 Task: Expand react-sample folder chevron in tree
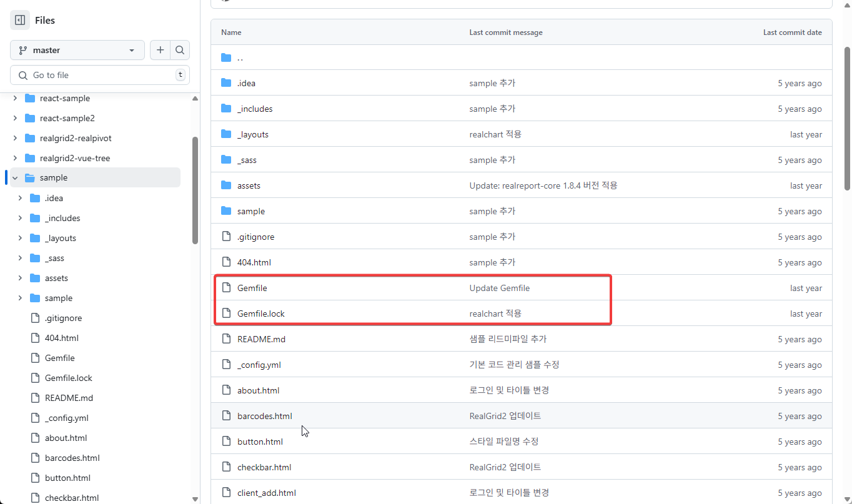point(15,98)
